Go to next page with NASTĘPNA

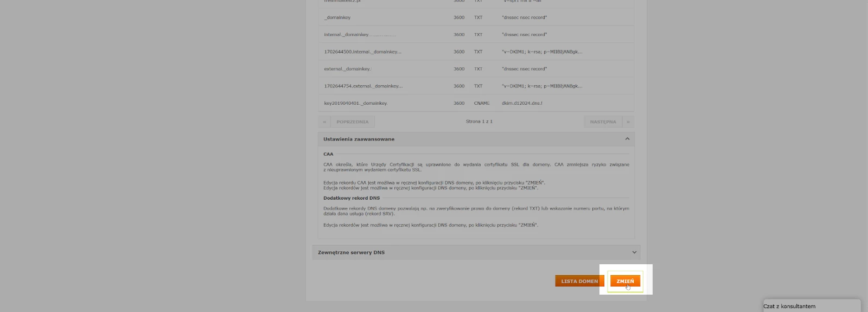(603, 122)
